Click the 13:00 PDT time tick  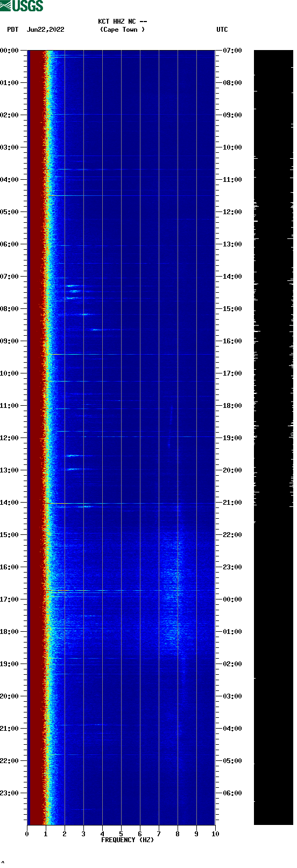pyautogui.click(x=10, y=470)
